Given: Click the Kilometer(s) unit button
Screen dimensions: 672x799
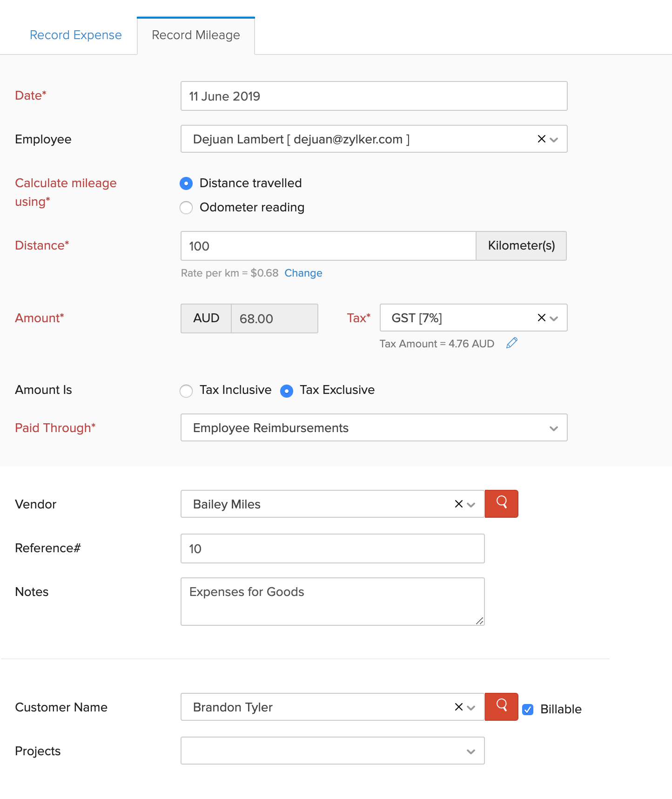Looking at the screenshot, I should (521, 246).
